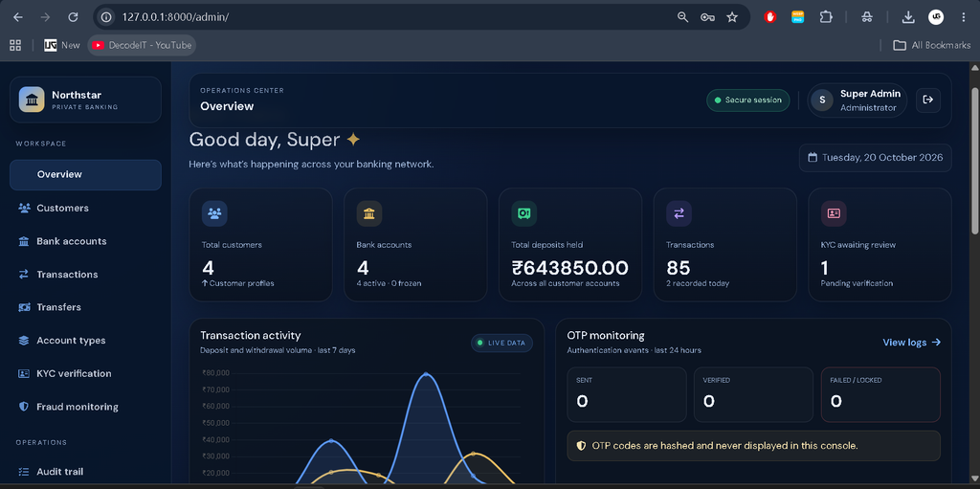Image resolution: width=980 pixels, height=489 pixels.
Task: Open Account types in the sidebar
Action: tap(85, 340)
